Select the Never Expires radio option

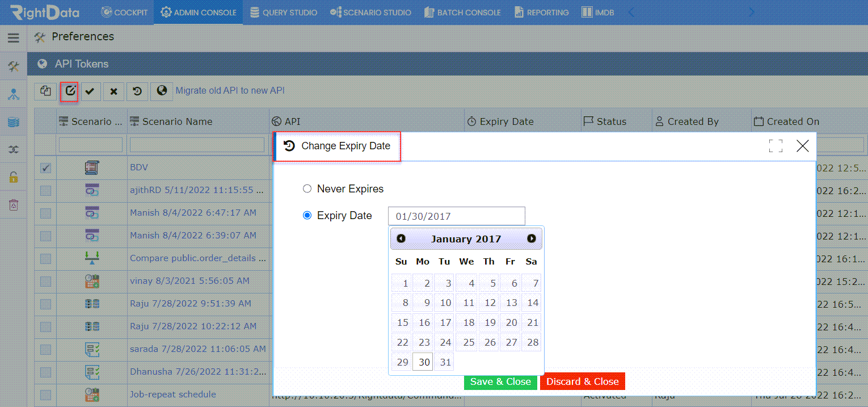[307, 188]
